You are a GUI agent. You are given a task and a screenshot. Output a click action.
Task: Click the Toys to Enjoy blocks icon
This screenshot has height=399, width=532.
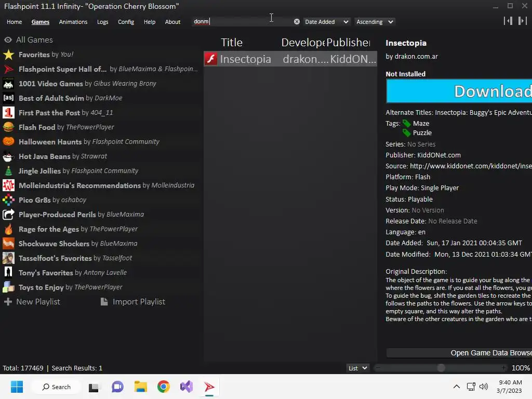(x=8, y=287)
